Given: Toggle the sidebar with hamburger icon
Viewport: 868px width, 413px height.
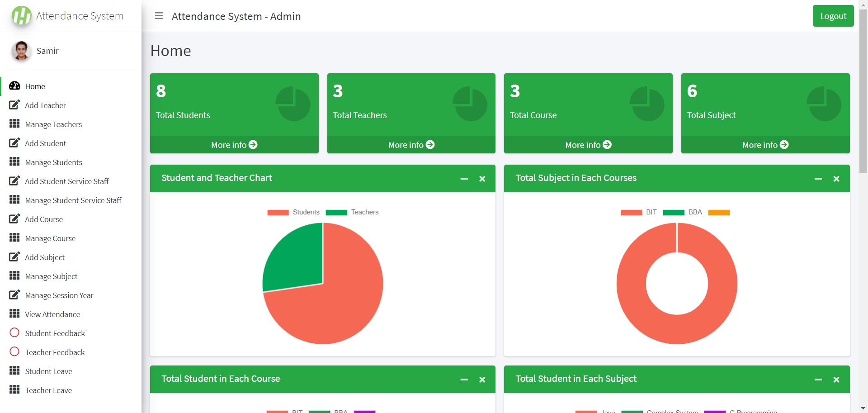Looking at the screenshot, I should [x=159, y=16].
